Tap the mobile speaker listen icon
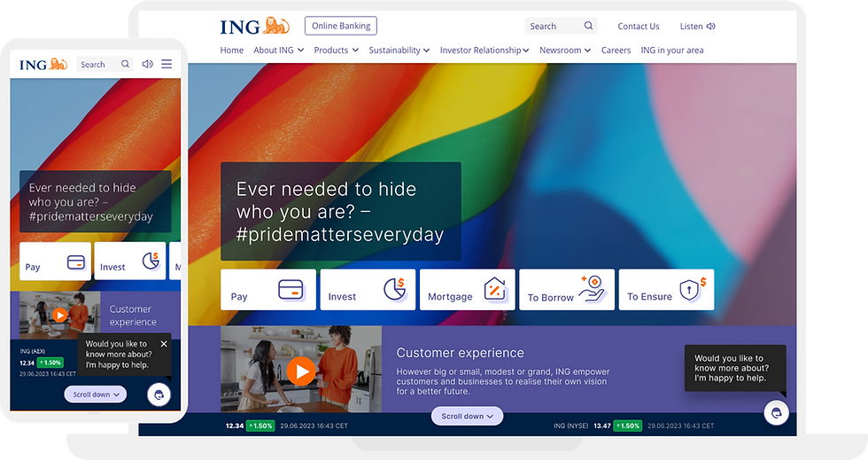 pyautogui.click(x=147, y=64)
